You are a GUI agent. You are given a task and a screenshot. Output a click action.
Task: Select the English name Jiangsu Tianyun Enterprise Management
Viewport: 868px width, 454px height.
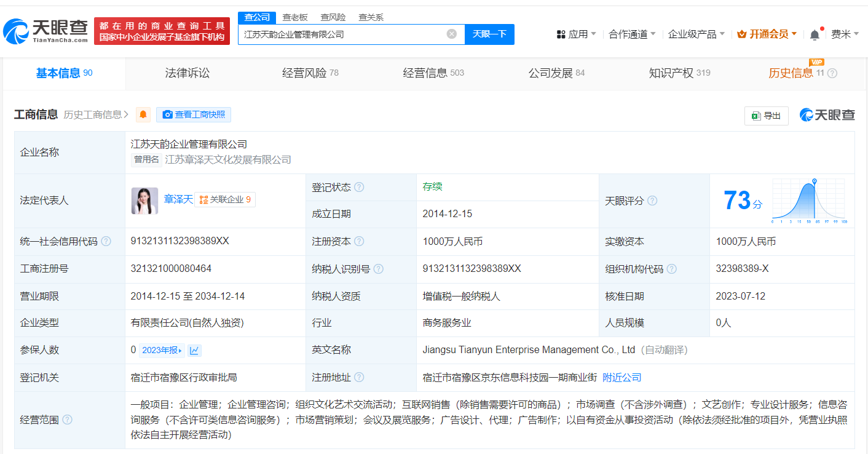pyautogui.click(x=529, y=350)
